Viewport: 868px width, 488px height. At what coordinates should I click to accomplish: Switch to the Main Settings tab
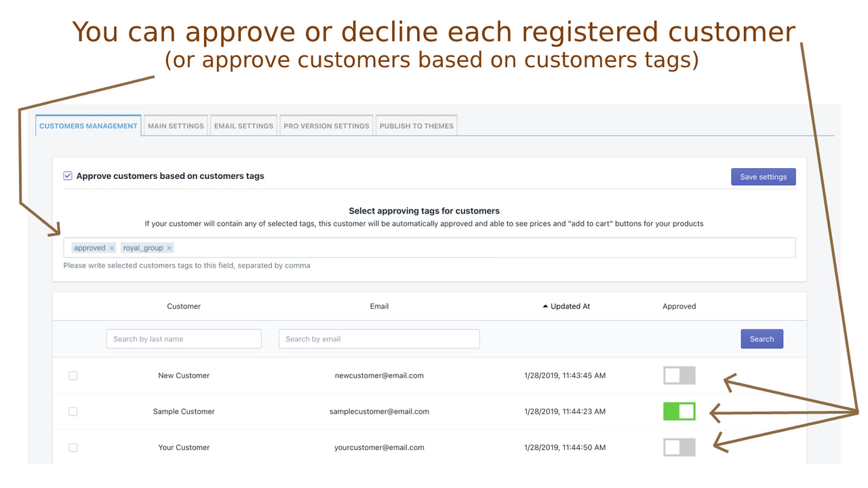[175, 125]
